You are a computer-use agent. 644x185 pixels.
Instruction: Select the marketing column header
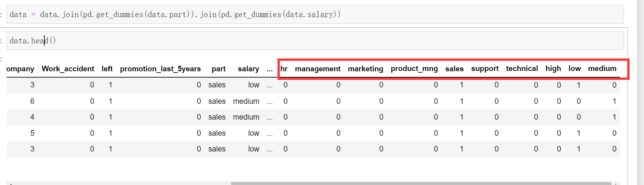(366, 69)
